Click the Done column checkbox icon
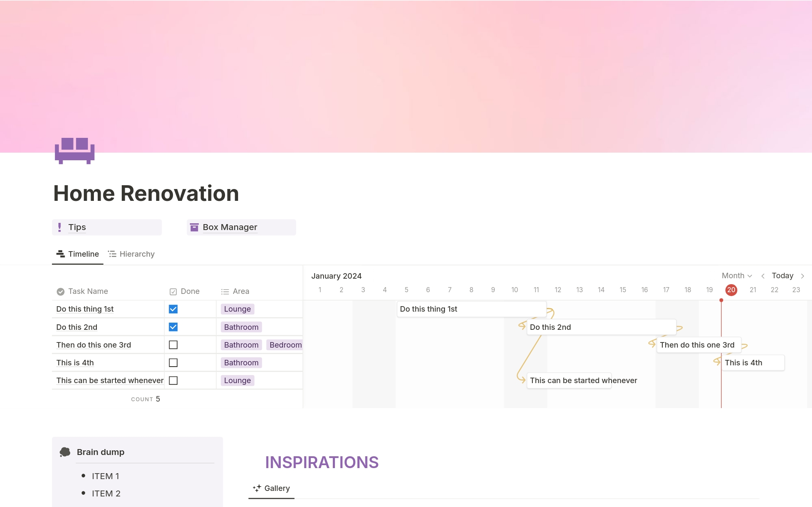Screen dimensions: 812x507 point(173,291)
